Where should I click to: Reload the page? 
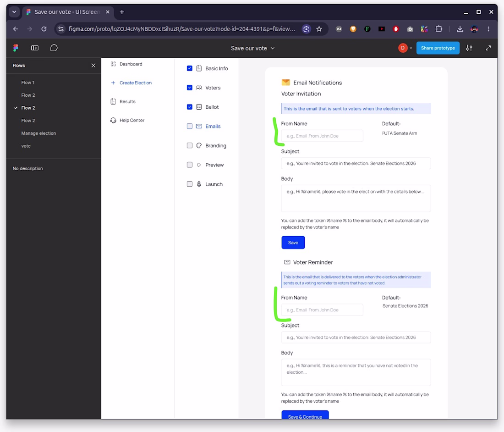point(44,29)
